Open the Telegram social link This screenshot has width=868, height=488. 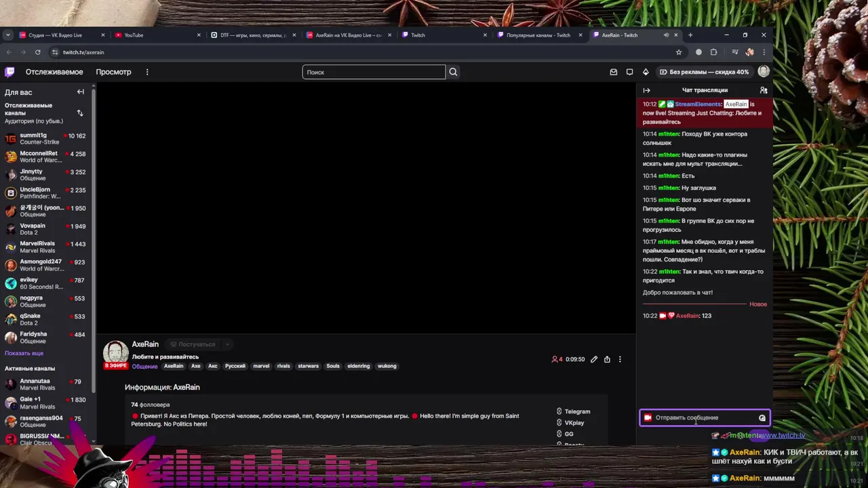tap(573, 411)
